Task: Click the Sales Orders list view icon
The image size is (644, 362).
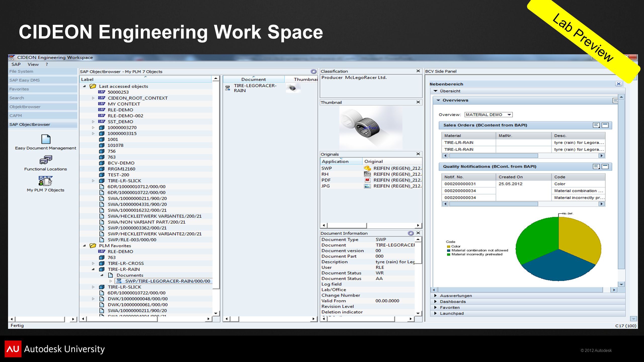Action: pos(596,125)
